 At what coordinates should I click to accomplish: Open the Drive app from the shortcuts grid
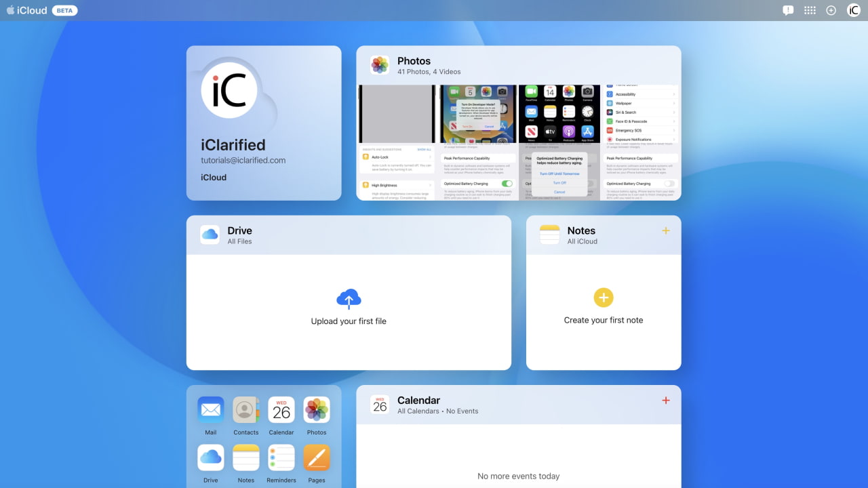tap(210, 458)
